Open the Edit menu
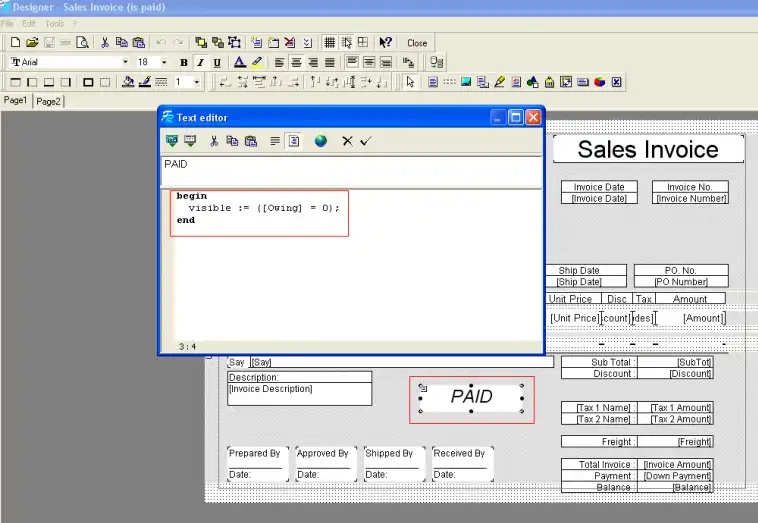 [29, 24]
